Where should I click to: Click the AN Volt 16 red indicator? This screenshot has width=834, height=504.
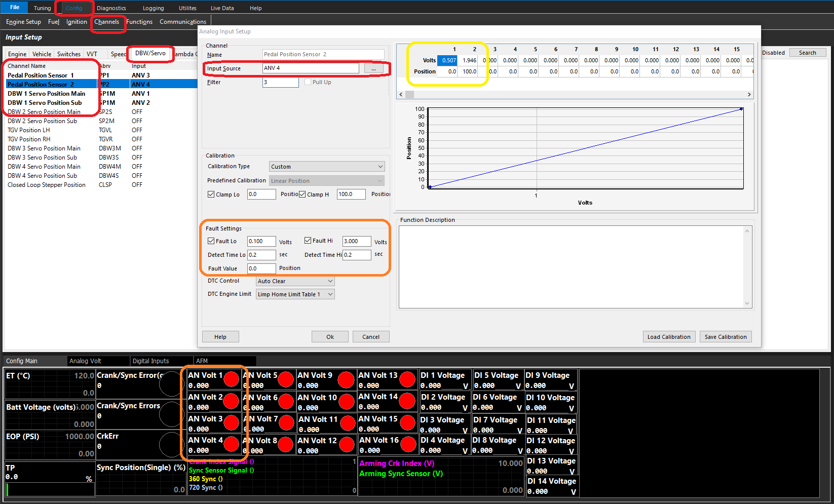coord(408,444)
